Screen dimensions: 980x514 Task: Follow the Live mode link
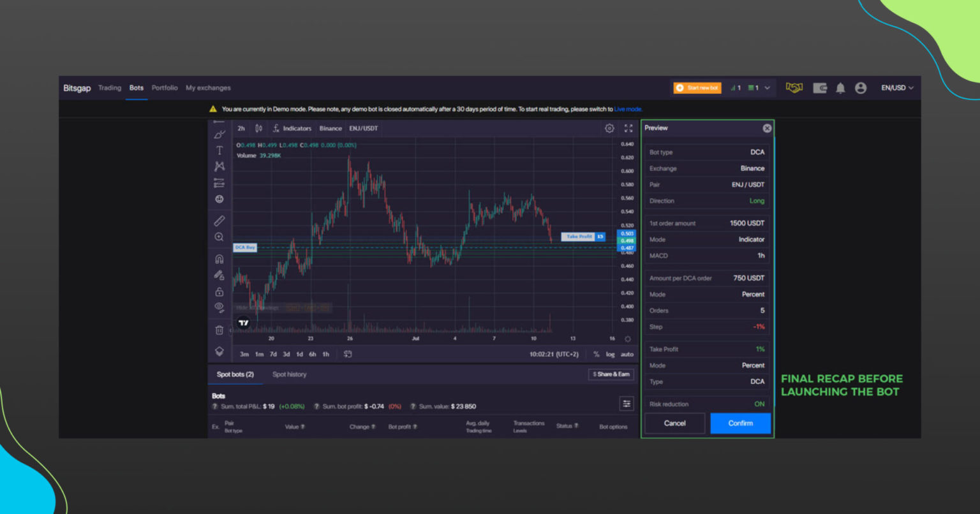coord(628,109)
